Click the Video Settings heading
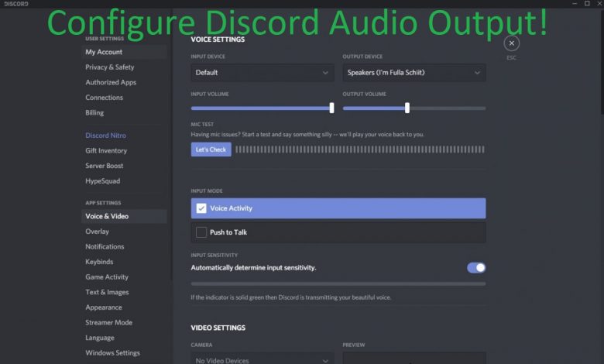604x364 pixels. [x=218, y=328]
